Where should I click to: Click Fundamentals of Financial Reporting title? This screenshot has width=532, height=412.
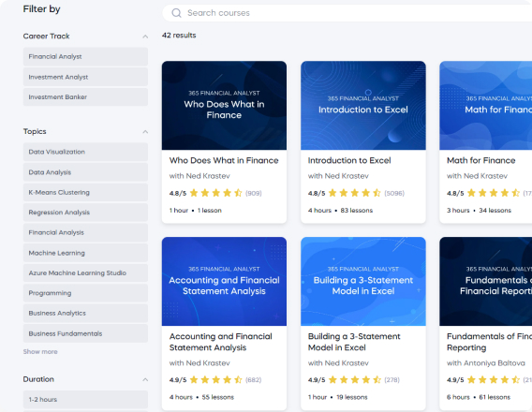pos(489,342)
